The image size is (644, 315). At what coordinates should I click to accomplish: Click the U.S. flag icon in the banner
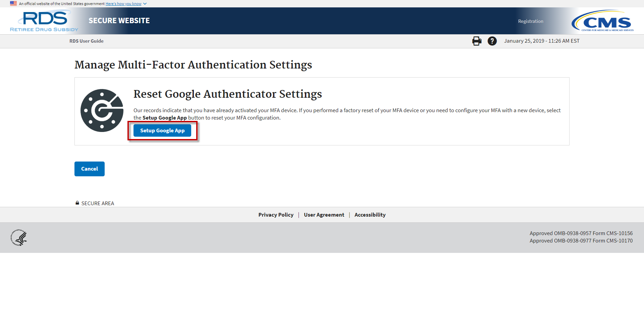(x=13, y=3)
